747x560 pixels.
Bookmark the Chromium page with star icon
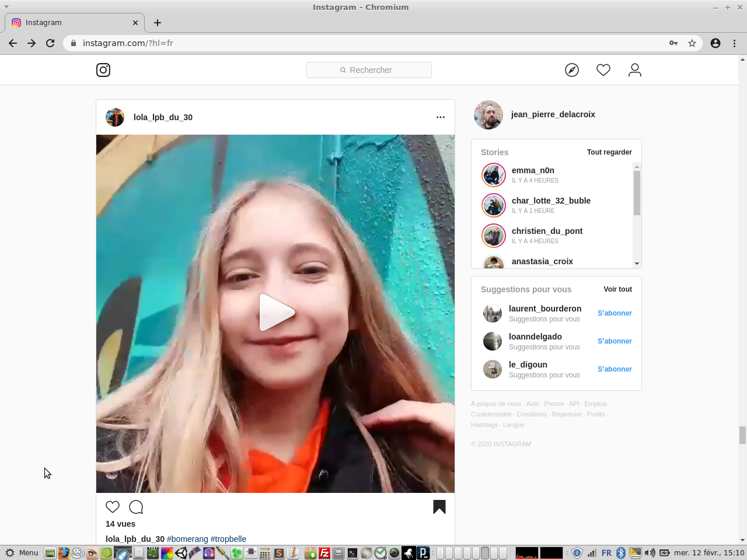coord(692,43)
